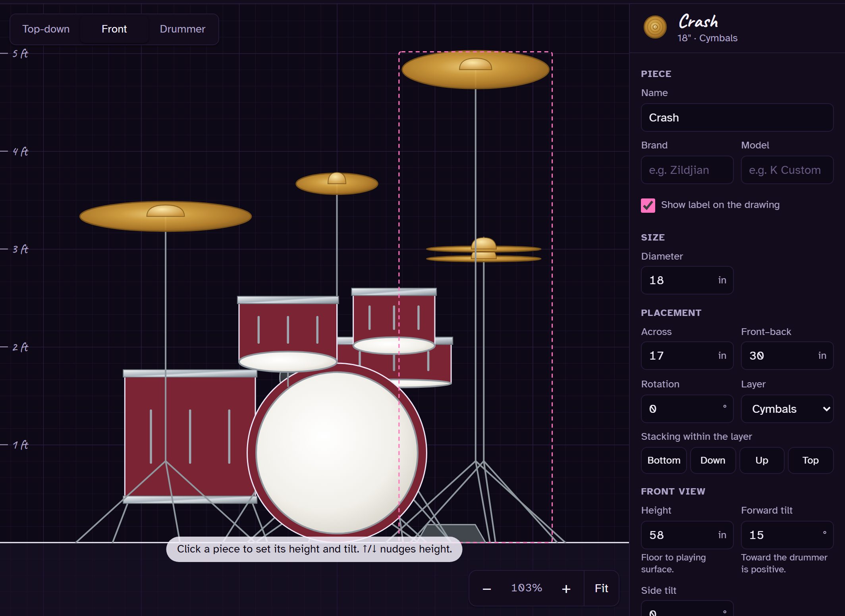Click the Crash cymbal icon in header
845x616 pixels.
655,27
